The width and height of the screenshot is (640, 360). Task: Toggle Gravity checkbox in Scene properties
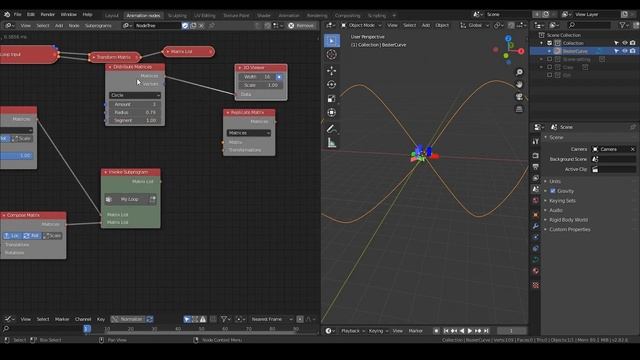click(553, 191)
